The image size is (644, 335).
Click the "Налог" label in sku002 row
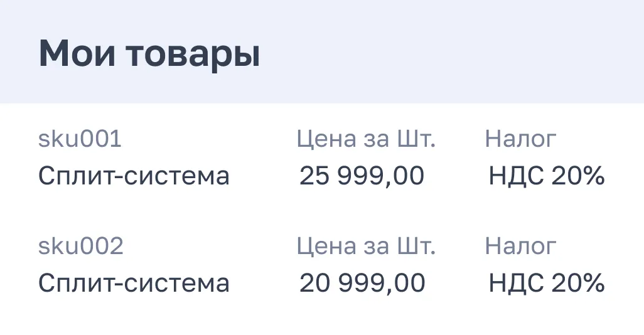coord(520,247)
